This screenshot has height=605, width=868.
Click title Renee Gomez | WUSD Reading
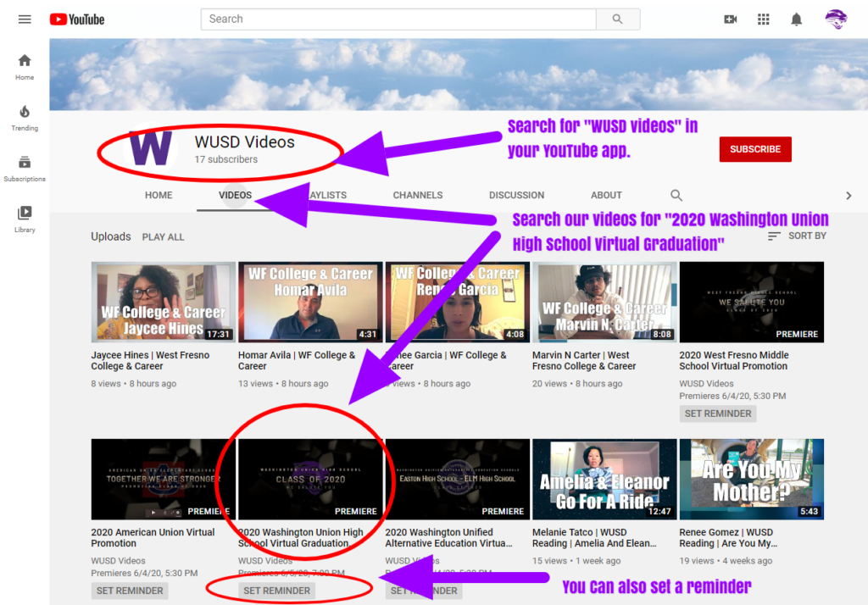point(728,537)
